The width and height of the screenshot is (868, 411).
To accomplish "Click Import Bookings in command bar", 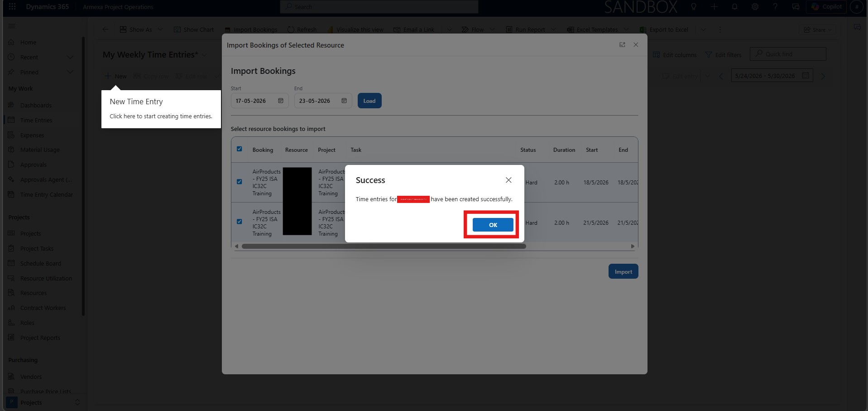I will click(x=251, y=29).
